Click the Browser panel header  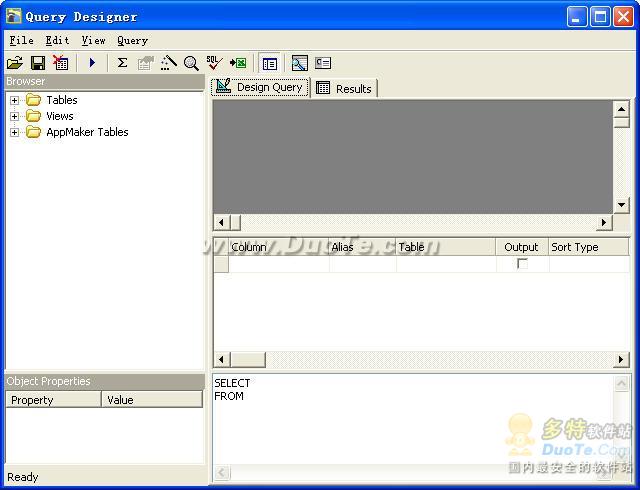coord(104,81)
